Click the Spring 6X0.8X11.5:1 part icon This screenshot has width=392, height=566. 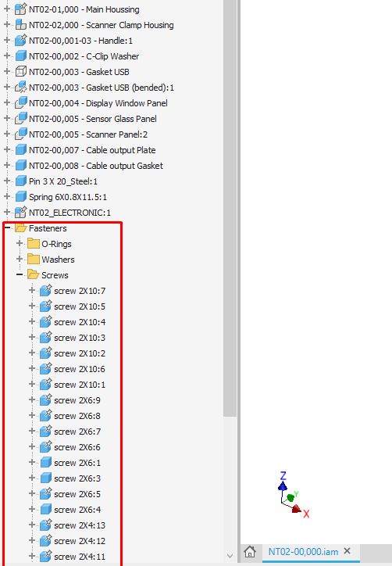point(21,197)
